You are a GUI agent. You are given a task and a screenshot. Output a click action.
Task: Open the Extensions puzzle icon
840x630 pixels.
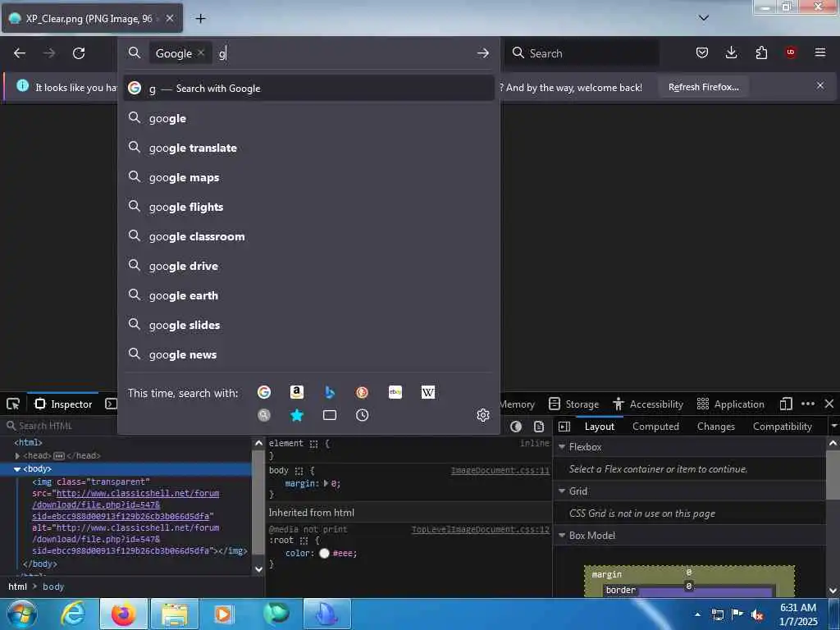[761, 52]
